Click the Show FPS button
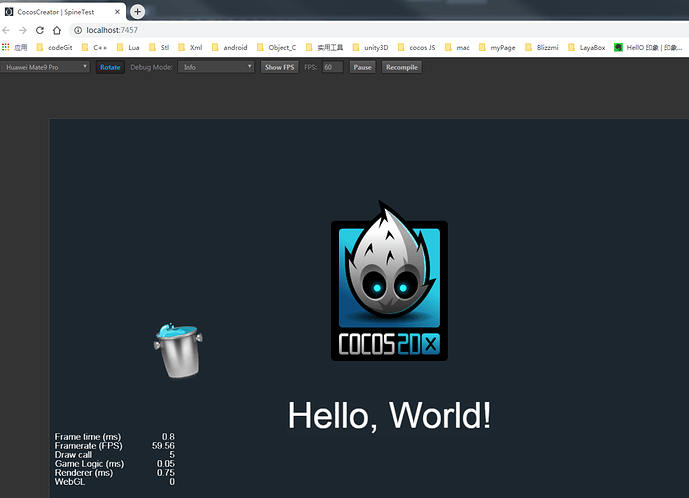 click(x=279, y=67)
